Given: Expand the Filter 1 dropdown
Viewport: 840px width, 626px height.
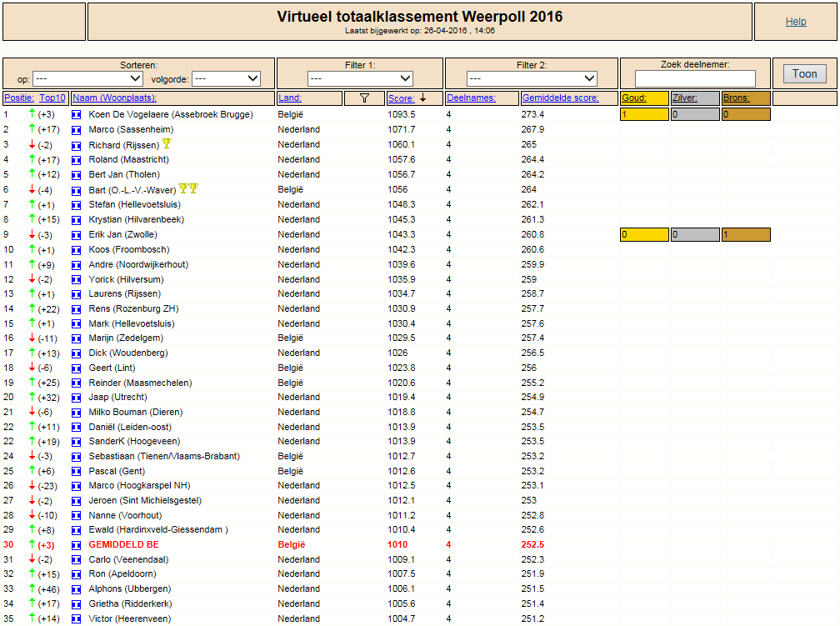Looking at the screenshot, I should tap(360, 79).
